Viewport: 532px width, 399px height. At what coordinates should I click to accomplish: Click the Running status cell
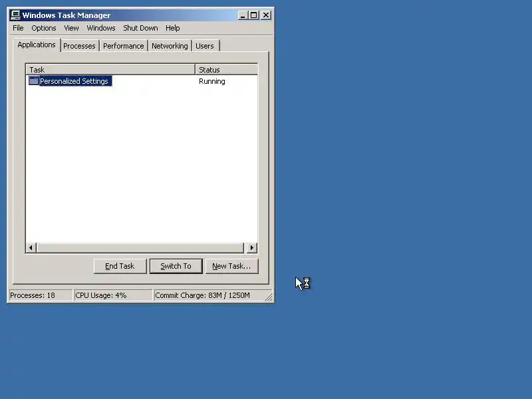[212, 81]
